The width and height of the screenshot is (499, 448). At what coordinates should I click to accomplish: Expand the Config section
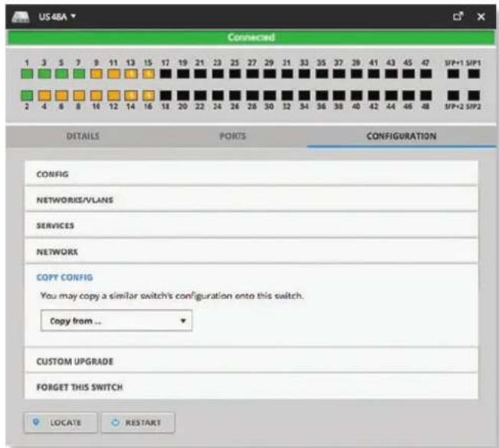click(x=251, y=174)
